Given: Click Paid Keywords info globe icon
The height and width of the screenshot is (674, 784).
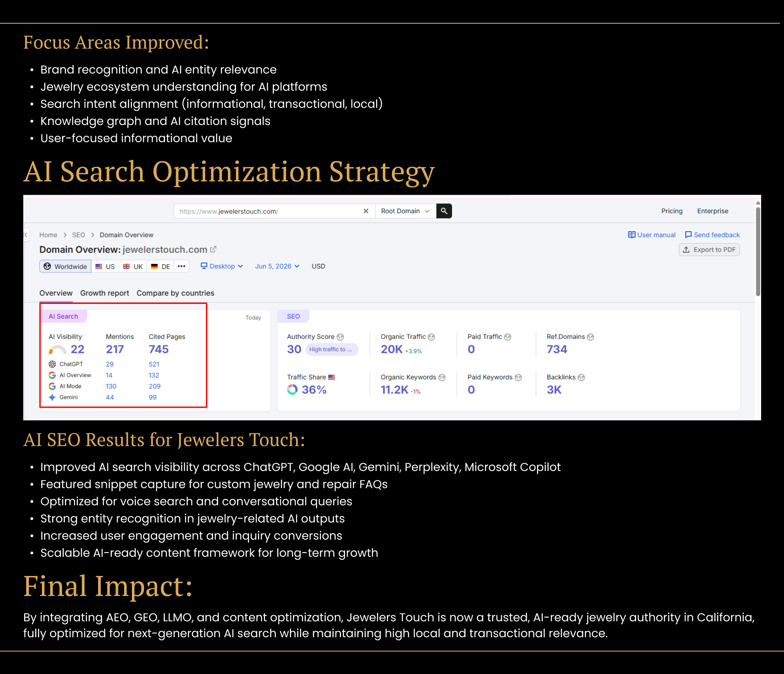Looking at the screenshot, I should pyautogui.click(x=518, y=377).
